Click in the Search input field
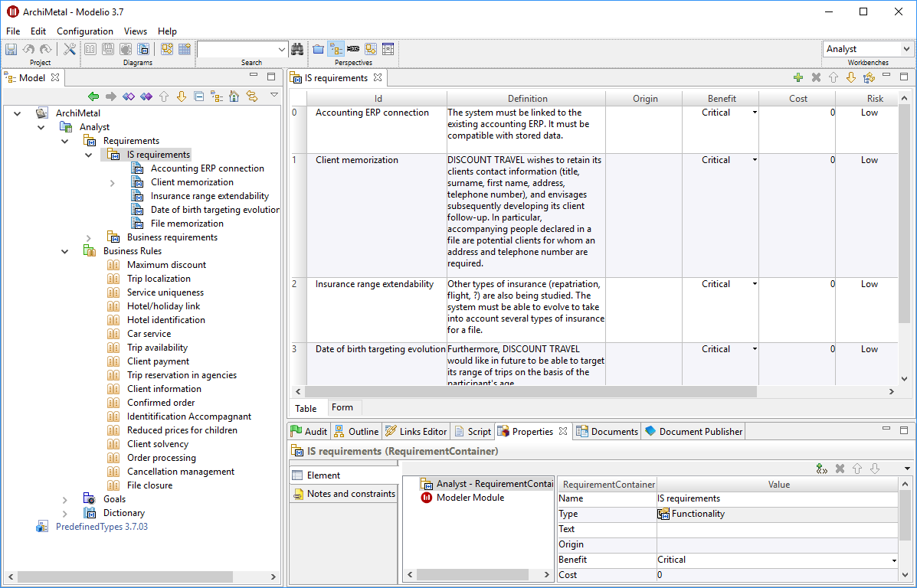This screenshot has height=588, width=917. click(237, 50)
